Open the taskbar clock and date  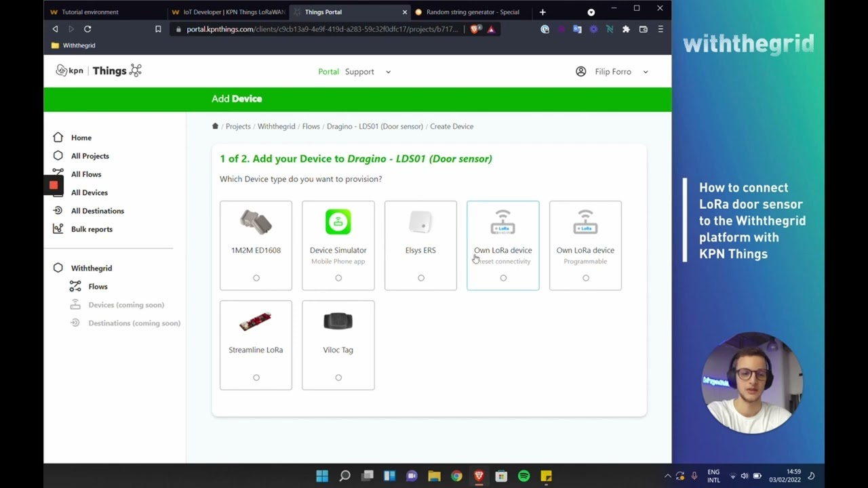click(785, 476)
